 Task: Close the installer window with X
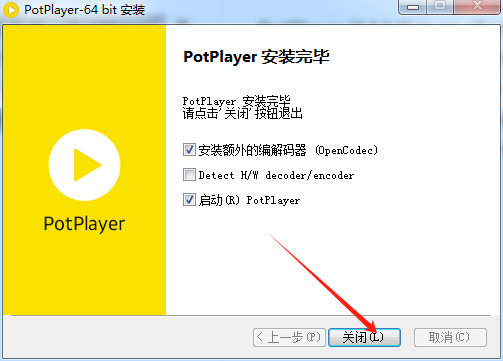click(477, 7)
